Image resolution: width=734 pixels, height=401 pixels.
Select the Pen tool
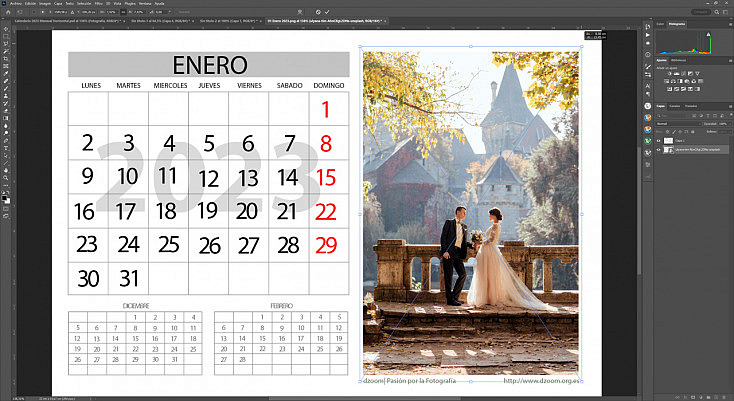click(x=6, y=140)
